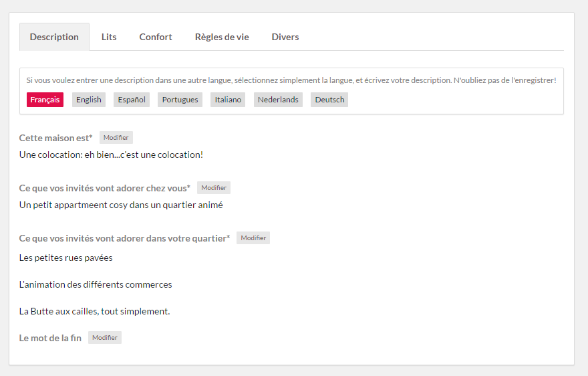Click the 'Un petit appartmeent cosy' text
This screenshot has height=376, width=588.
pyautogui.click(x=121, y=205)
